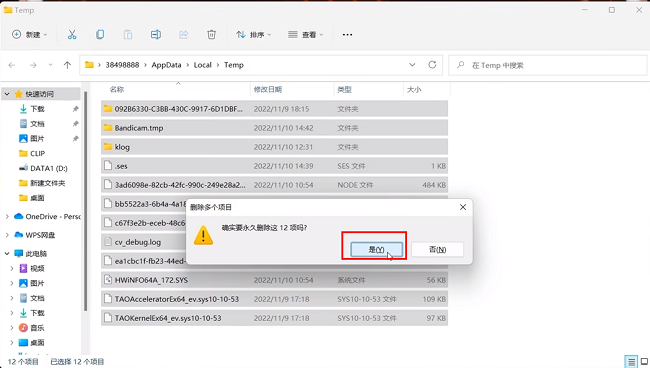Screen dimensions: 650x368
Task: Collapse the 快速访问 quick access tree
Action: tap(7, 94)
